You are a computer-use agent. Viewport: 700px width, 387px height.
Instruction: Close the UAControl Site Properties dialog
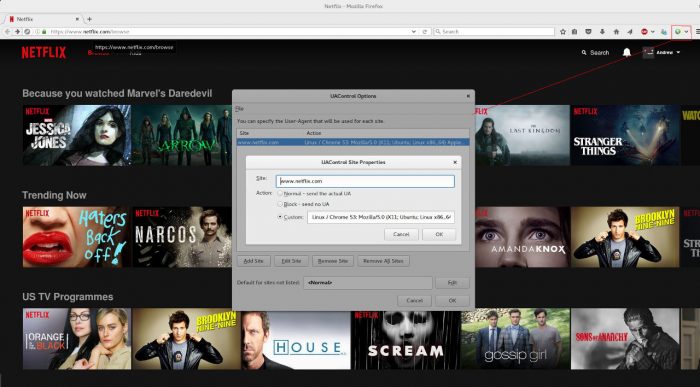pyautogui.click(x=455, y=162)
